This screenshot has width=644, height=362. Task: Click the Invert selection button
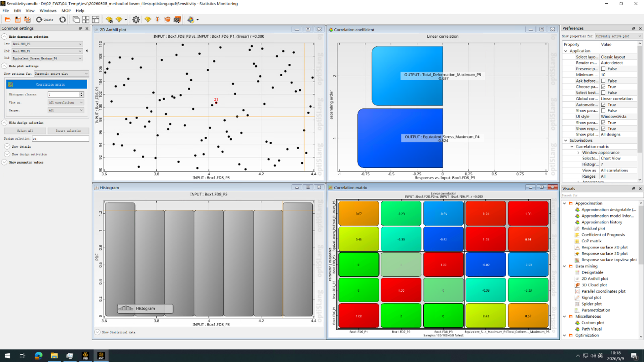coord(68,131)
